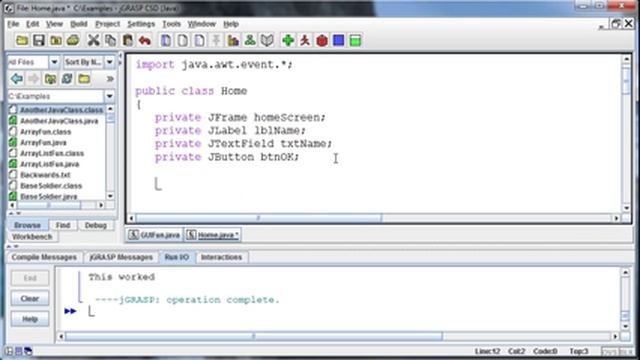Click the refresh icon in browse panel
This screenshot has height=360, width=640.
click(67, 78)
